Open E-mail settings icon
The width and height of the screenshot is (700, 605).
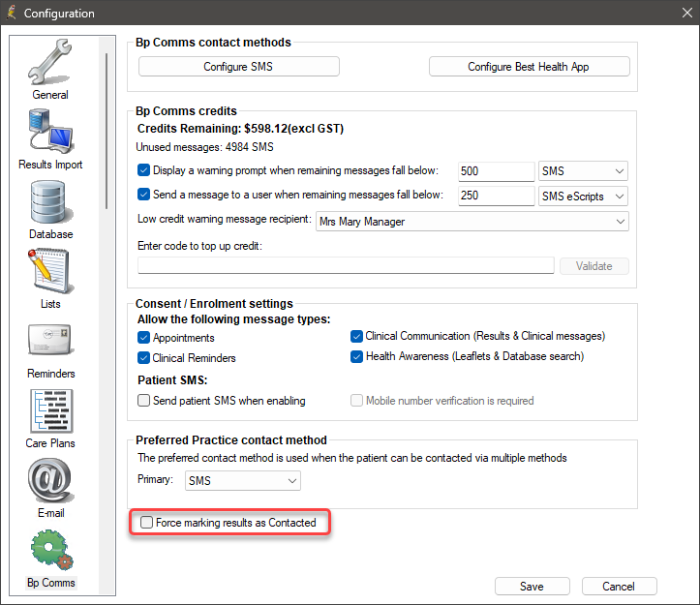click(51, 481)
